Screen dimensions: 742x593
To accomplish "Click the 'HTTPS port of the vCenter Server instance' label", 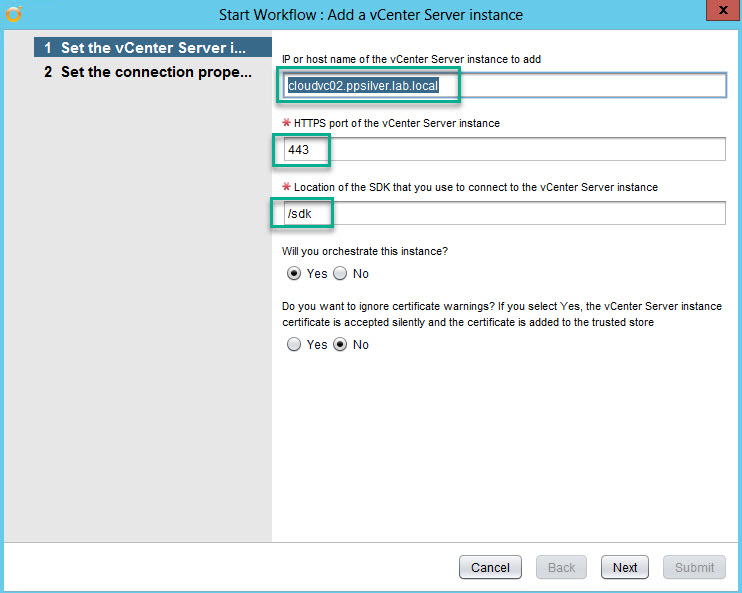I will [397, 123].
